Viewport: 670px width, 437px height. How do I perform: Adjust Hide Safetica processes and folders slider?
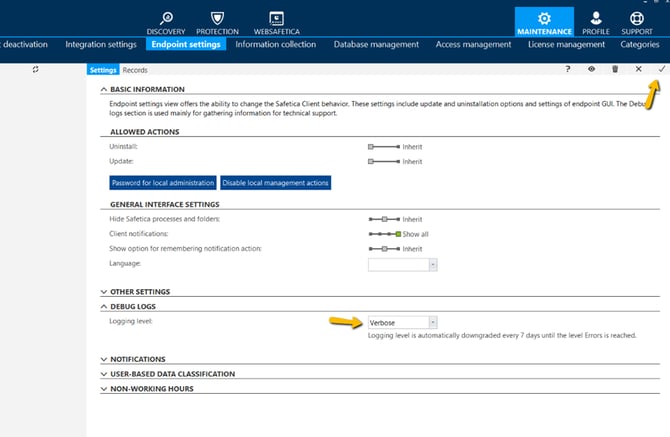coord(384,219)
